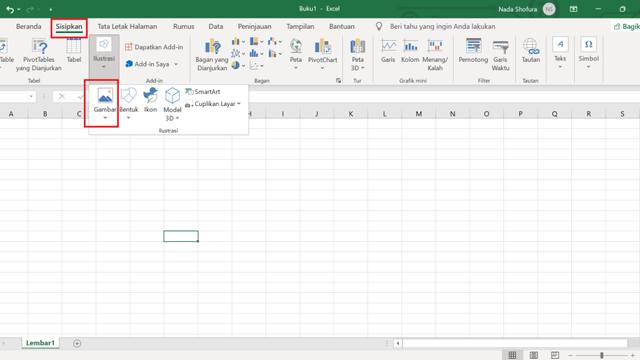Insert a scatter or bubble chart
Screen dimensions: 640x360
click(x=257, y=65)
